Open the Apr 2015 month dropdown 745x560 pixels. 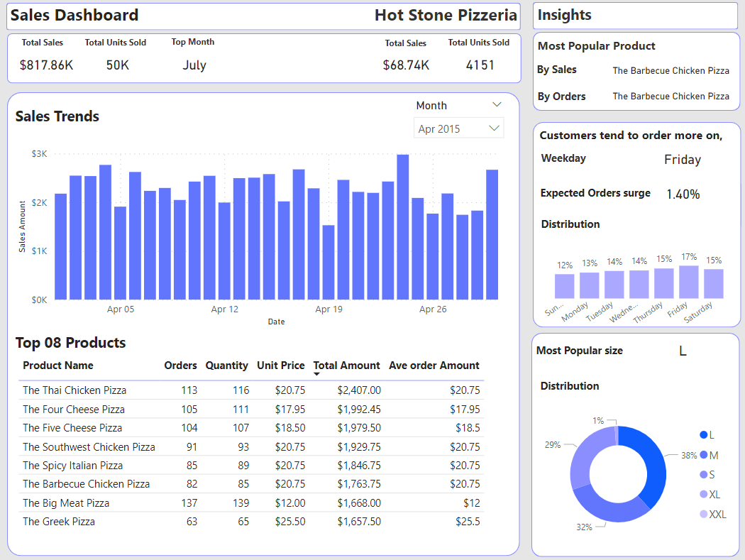(458, 128)
